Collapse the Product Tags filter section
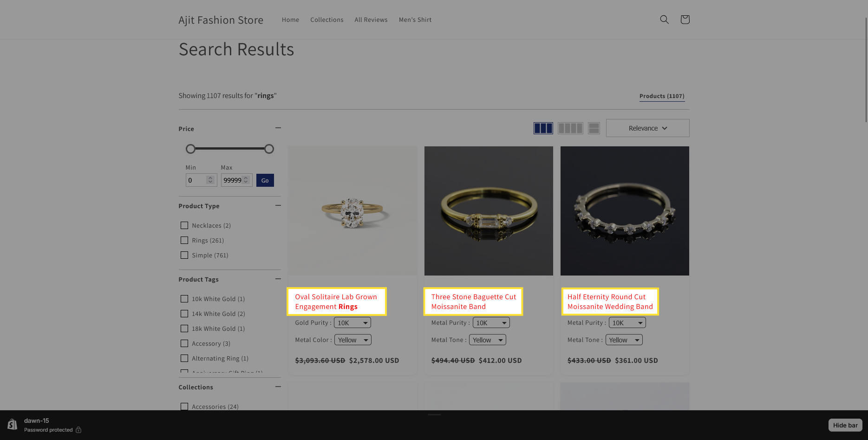The image size is (868, 440). point(278,279)
